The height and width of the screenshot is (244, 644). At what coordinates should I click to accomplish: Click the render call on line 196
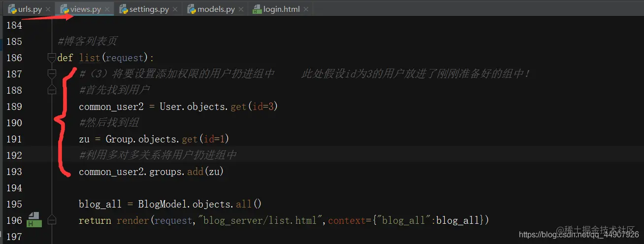coord(133,220)
